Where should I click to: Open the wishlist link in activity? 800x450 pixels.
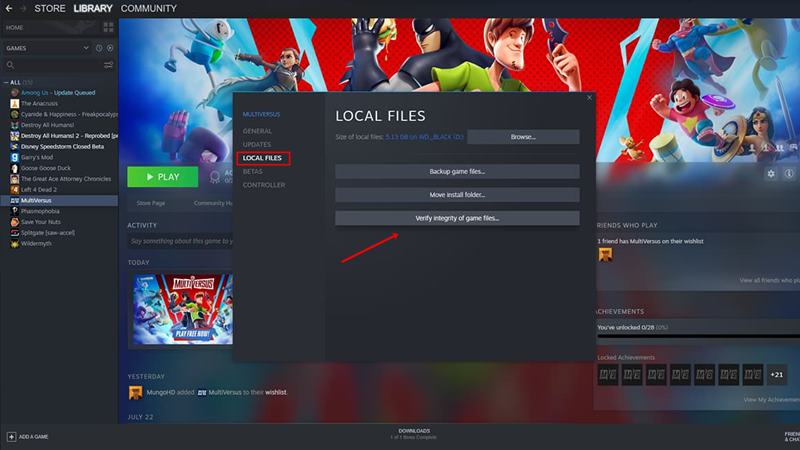[276, 392]
